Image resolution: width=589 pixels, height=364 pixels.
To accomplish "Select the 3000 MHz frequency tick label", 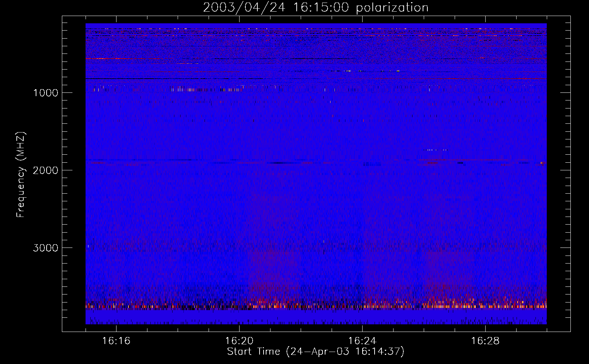I will (x=46, y=248).
